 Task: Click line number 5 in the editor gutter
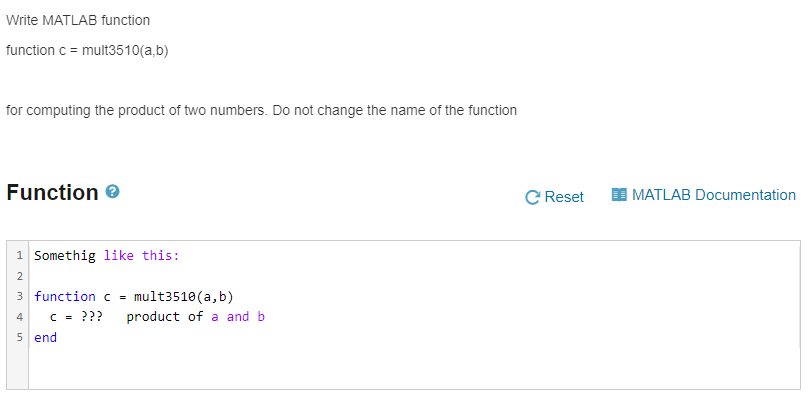[19, 337]
